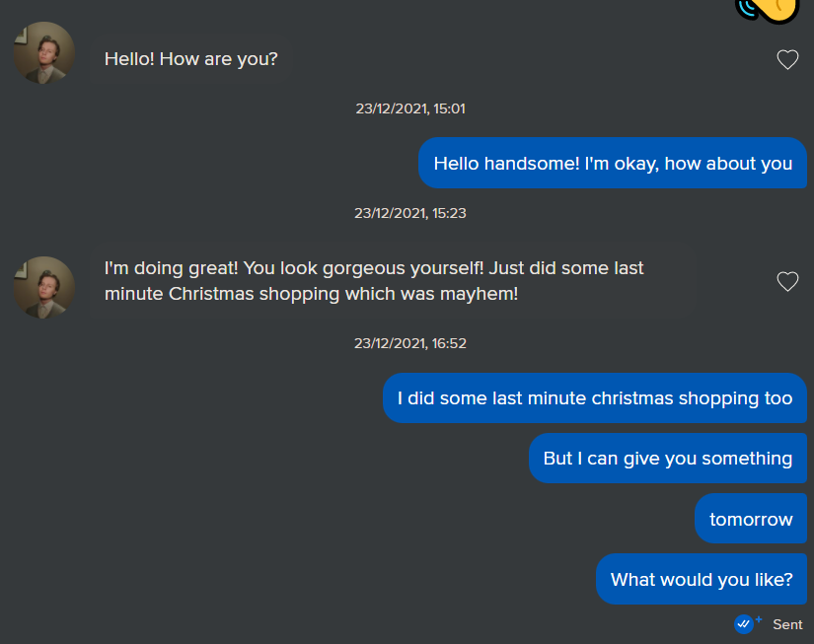Click the "I'm doing great!" sentence
The width and height of the screenshot is (814, 644).
[x=171, y=268]
